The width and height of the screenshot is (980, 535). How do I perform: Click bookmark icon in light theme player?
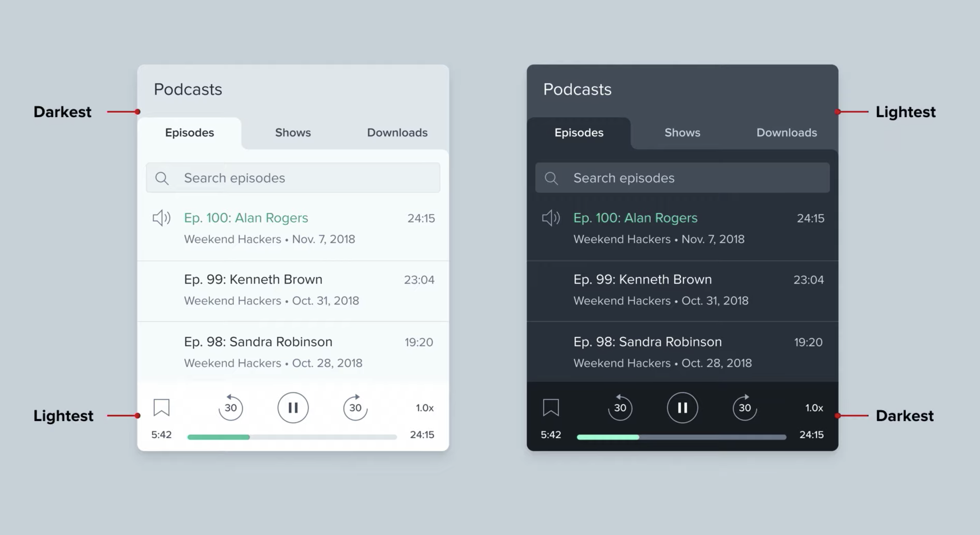pyautogui.click(x=161, y=408)
